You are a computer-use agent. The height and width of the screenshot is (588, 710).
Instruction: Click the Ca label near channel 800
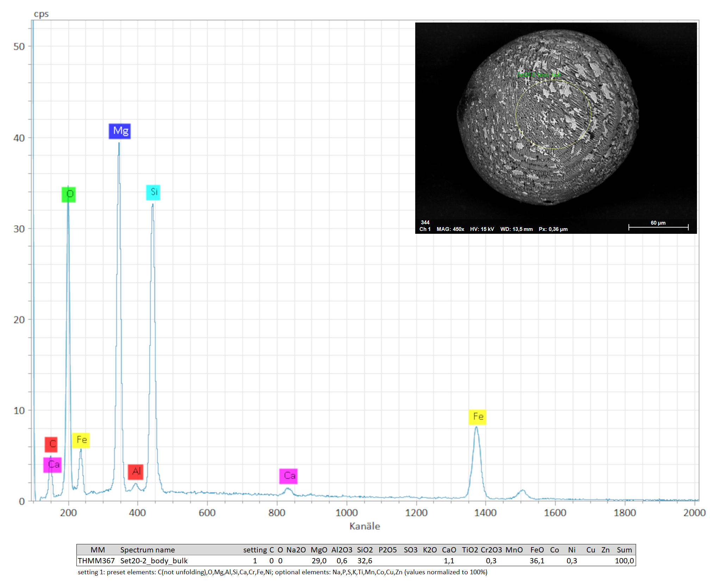288,476
